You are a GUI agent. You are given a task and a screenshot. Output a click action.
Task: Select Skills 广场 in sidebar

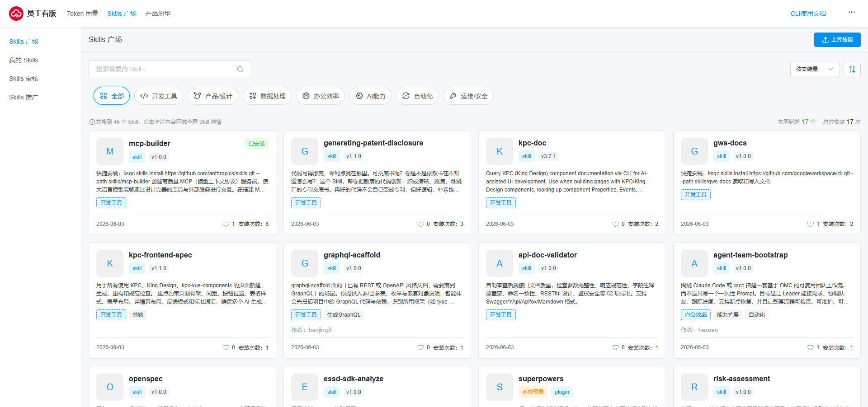click(24, 42)
